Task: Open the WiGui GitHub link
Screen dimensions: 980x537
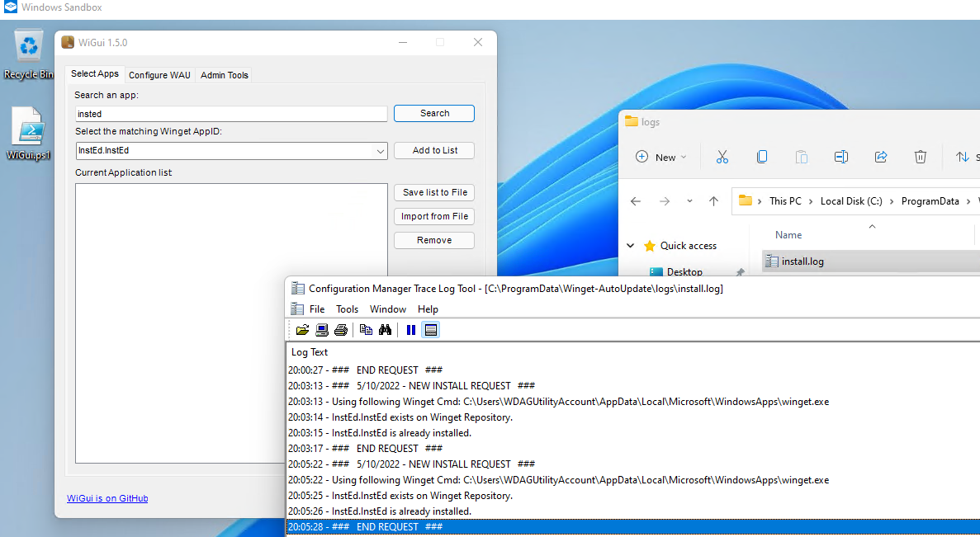Action: click(107, 497)
